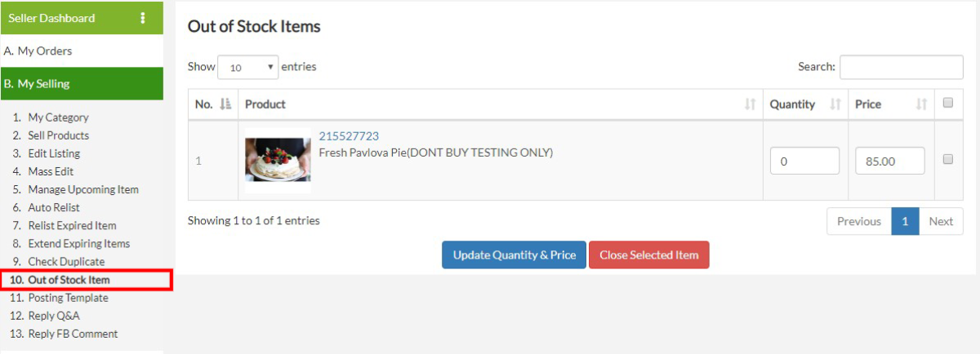
Task: Go to Mass Edit in sidebar
Action: (51, 171)
